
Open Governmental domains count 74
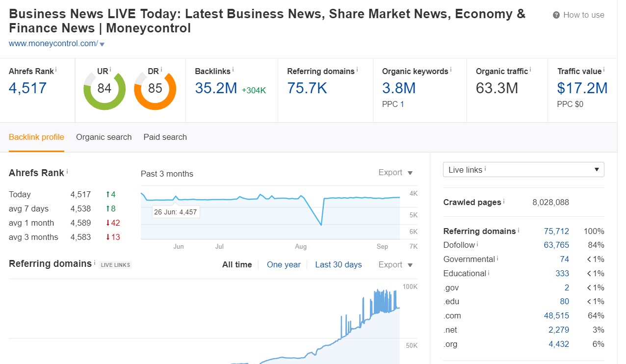point(565,259)
